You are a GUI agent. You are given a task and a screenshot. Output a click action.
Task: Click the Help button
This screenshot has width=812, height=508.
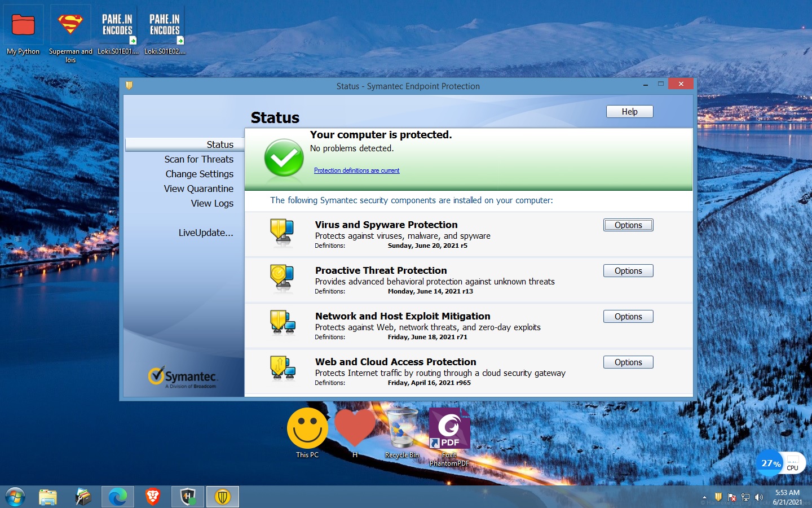629,112
